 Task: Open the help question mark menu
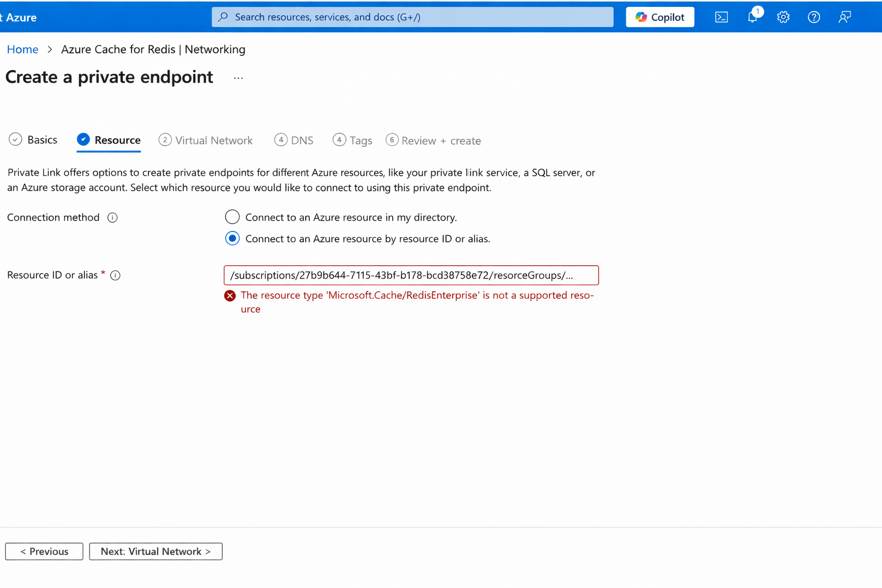814,17
